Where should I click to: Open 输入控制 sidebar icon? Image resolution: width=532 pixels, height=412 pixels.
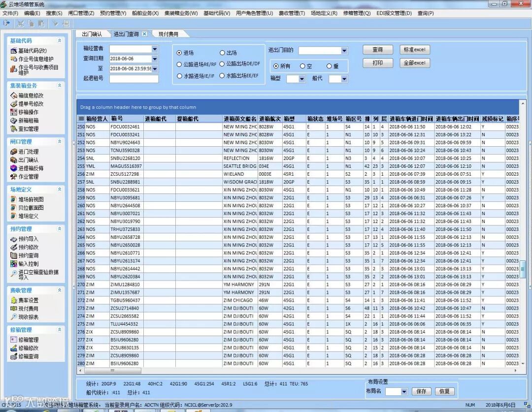point(14,264)
